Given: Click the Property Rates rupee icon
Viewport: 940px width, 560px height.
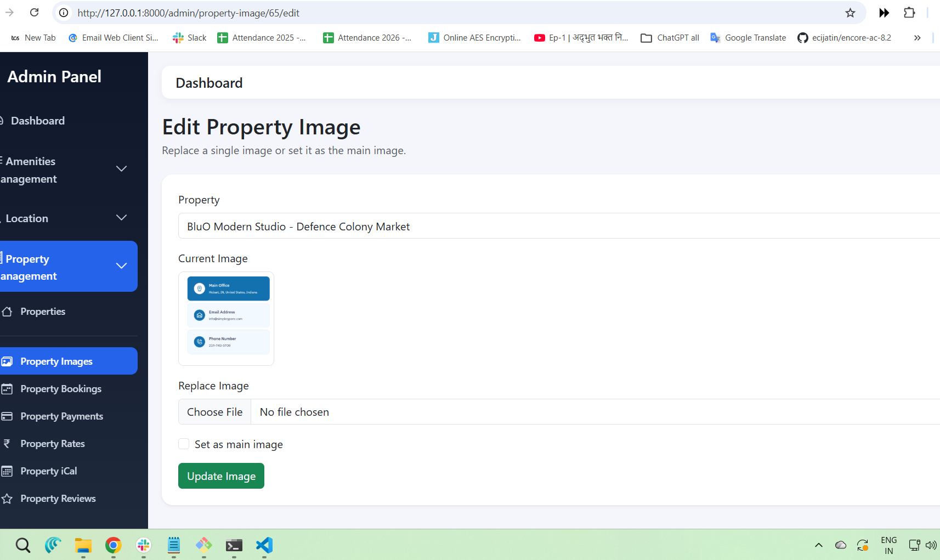Looking at the screenshot, I should coord(7,444).
